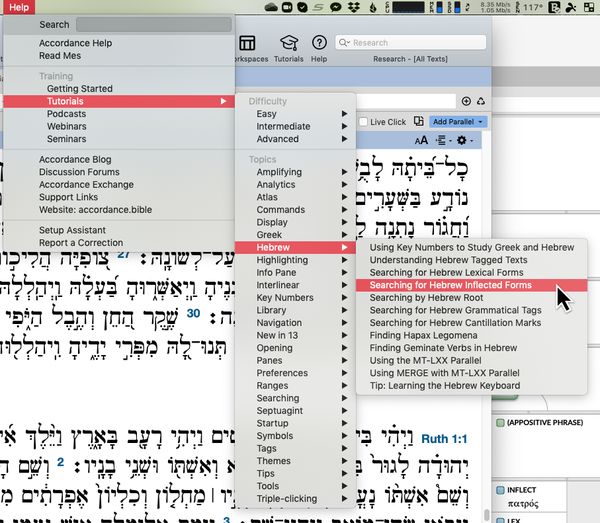This screenshot has height=523, width=600.
Task: Select the highlighted Tutorials menu item
Action: click(119, 101)
